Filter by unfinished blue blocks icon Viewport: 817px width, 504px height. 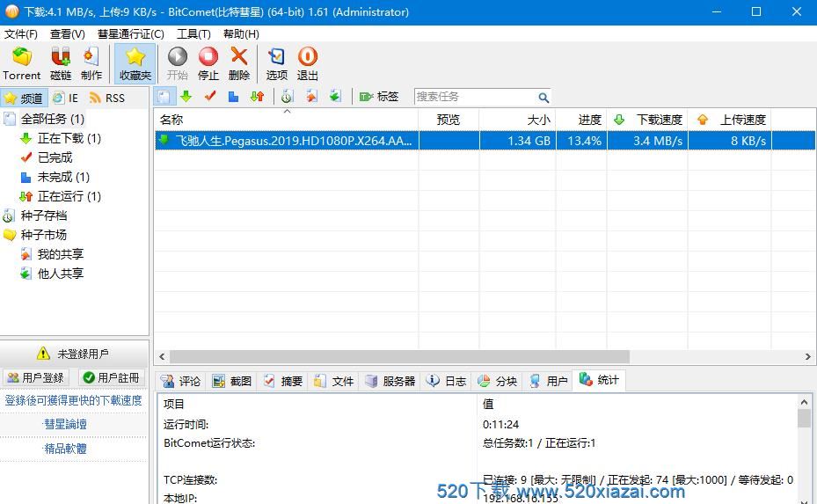click(233, 97)
